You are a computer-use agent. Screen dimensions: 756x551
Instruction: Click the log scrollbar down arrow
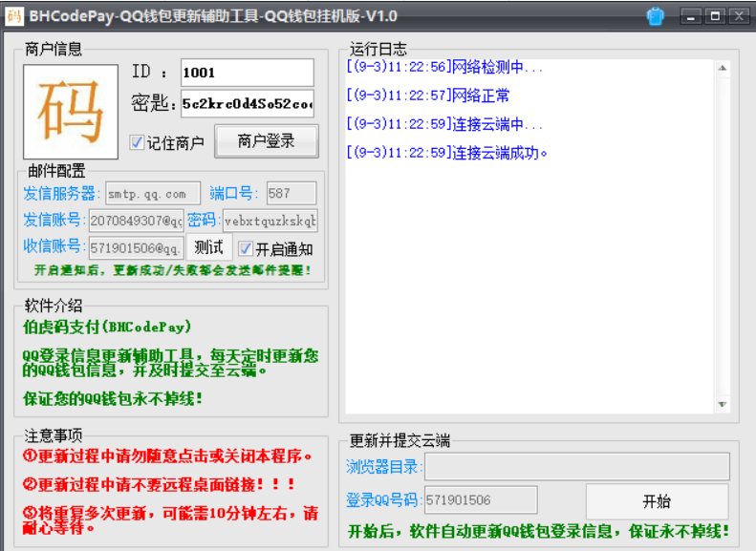[x=723, y=404]
